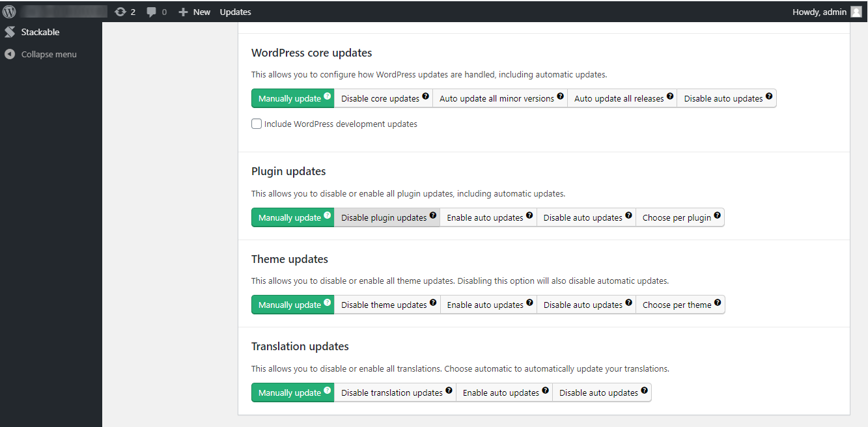Click the WordPress logo icon
Viewport: 868px width, 427px height.
pyautogui.click(x=9, y=11)
